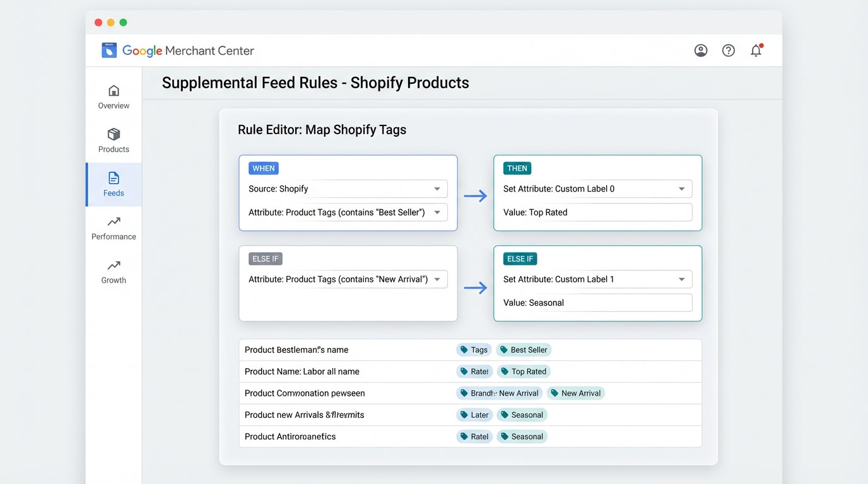
Task: Click the ELSE IF badge on the second condition
Action: (x=265, y=258)
